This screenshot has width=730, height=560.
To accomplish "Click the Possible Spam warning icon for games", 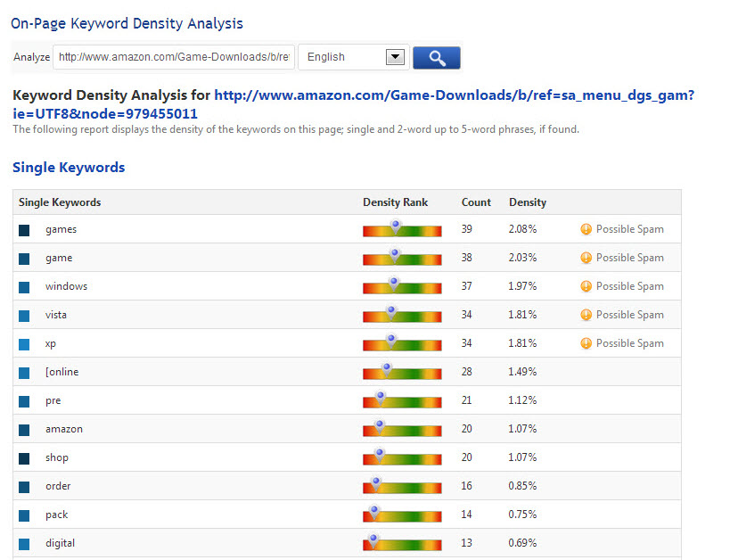I will 586,229.
